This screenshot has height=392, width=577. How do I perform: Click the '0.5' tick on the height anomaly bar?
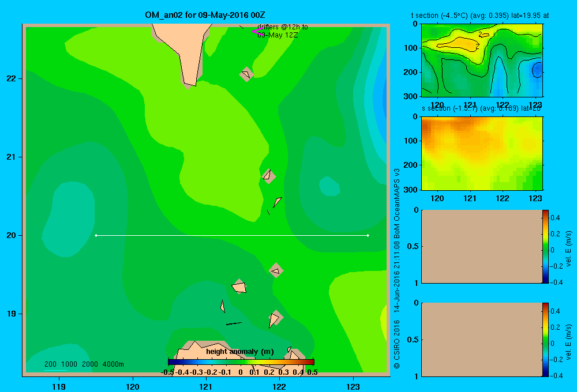tap(312, 372)
